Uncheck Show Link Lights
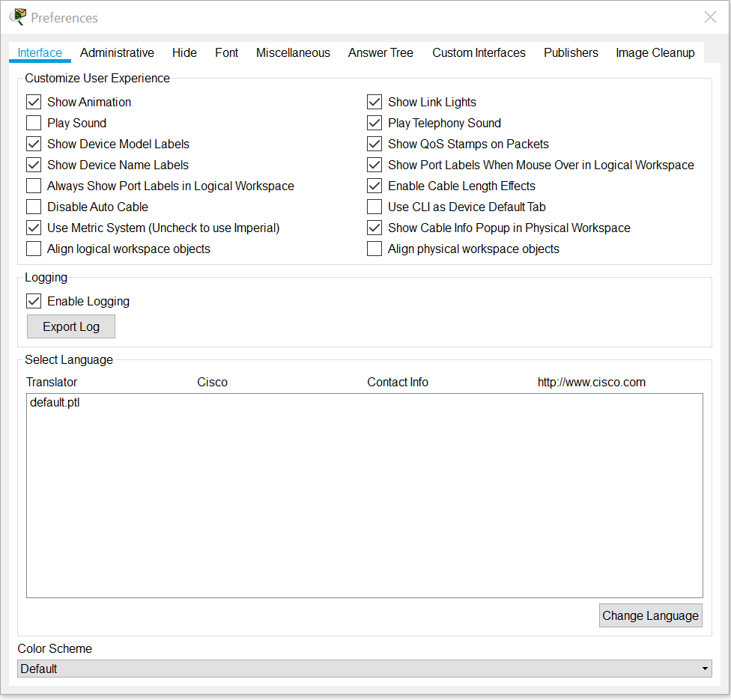The height and width of the screenshot is (700, 731). point(374,103)
